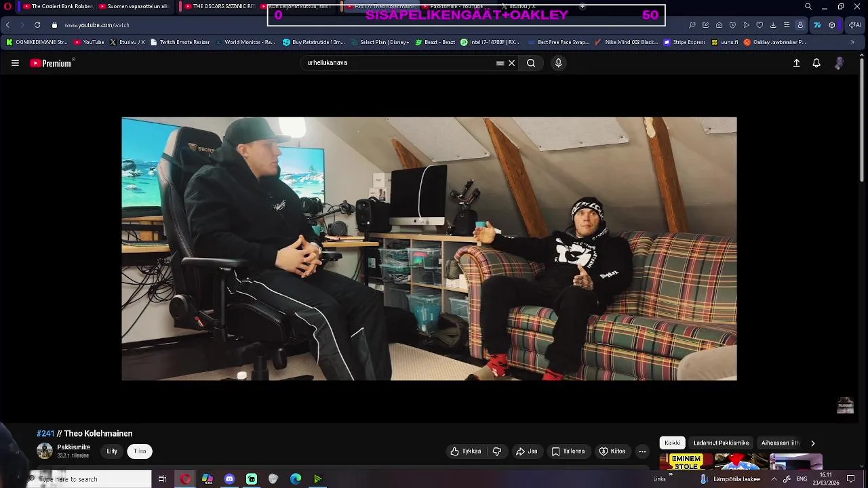Open the Twitch Emote Resizer bookmark
The height and width of the screenshot is (488, 868).
click(x=180, y=42)
